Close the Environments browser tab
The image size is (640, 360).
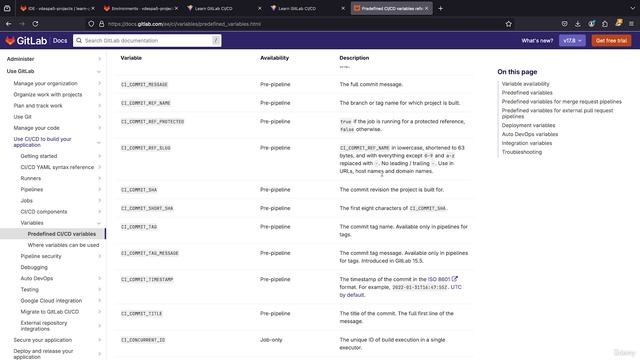[176, 8]
